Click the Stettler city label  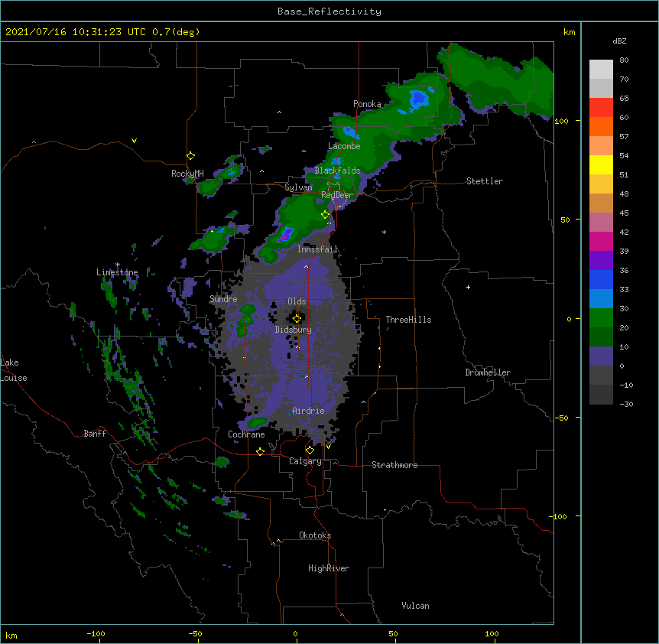(x=485, y=181)
